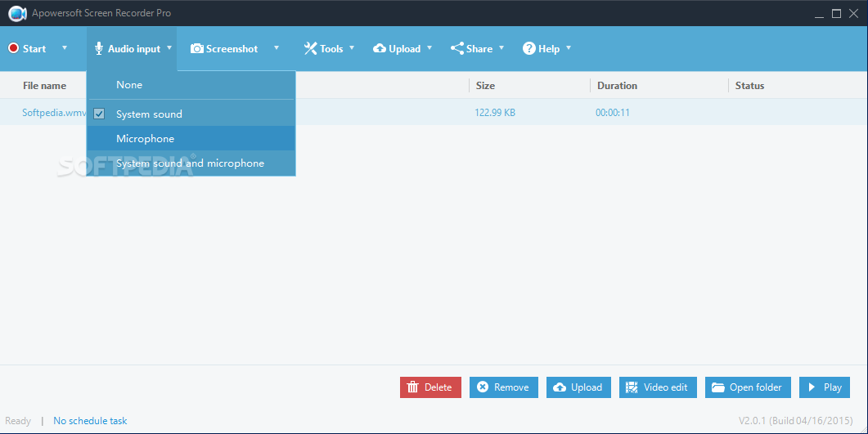Screen dimensions: 868x434
Task: Sort by Duration column header
Action: click(617, 86)
